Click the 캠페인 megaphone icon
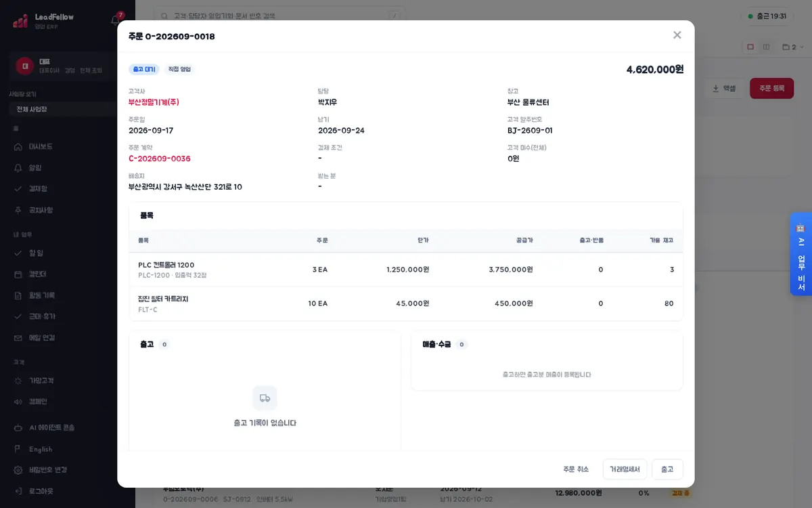This screenshot has height=508, width=812. 18,402
